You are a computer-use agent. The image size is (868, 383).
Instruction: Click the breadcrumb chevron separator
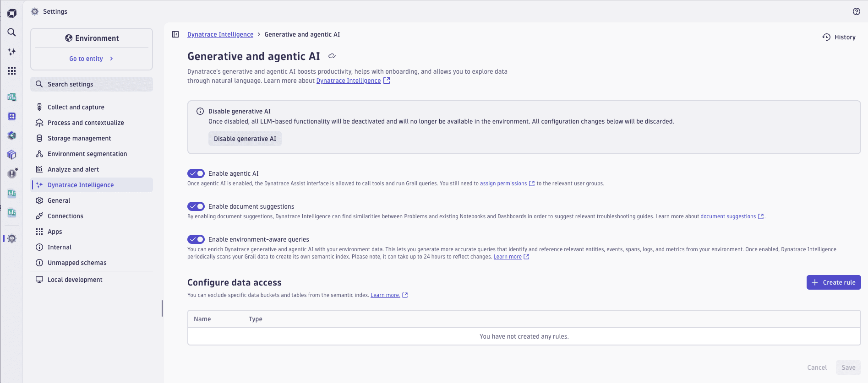click(x=259, y=34)
